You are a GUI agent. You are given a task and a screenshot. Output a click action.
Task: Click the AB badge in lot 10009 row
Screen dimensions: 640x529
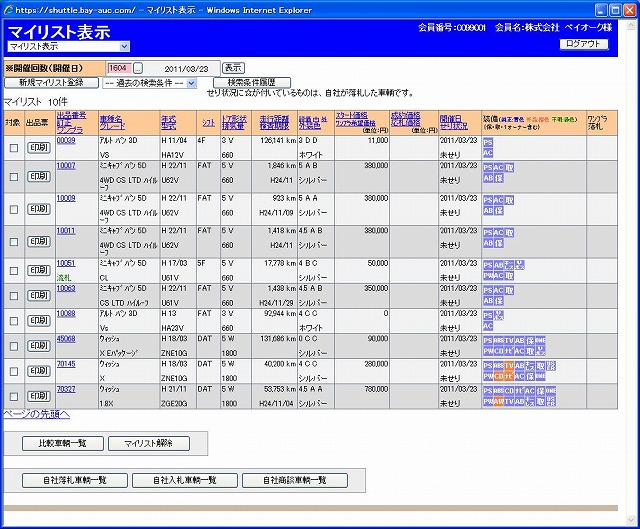pos(488,211)
